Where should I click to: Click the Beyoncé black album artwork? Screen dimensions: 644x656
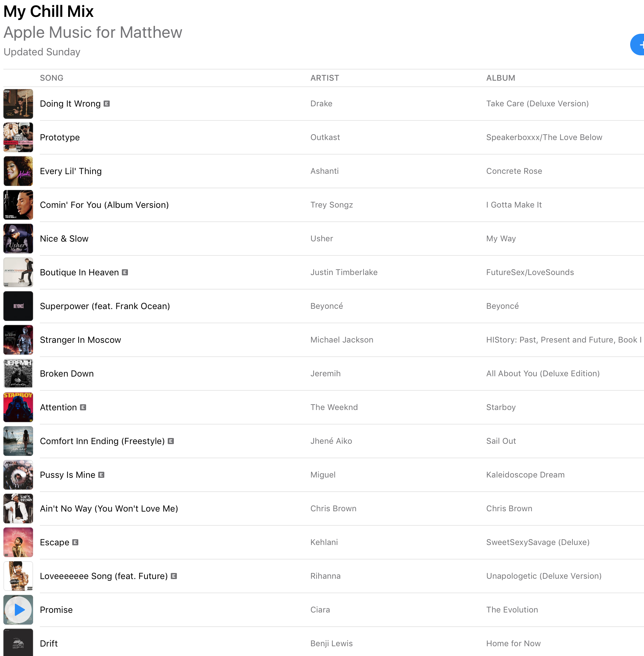tap(18, 306)
